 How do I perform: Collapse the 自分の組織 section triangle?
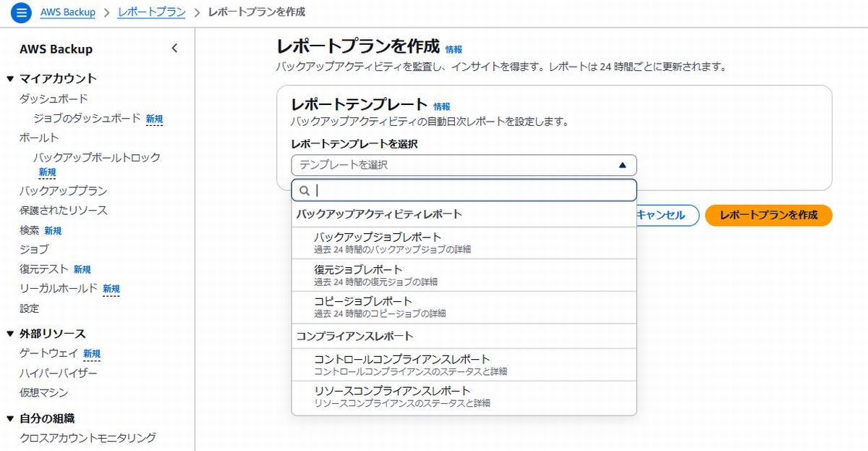(10, 418)
